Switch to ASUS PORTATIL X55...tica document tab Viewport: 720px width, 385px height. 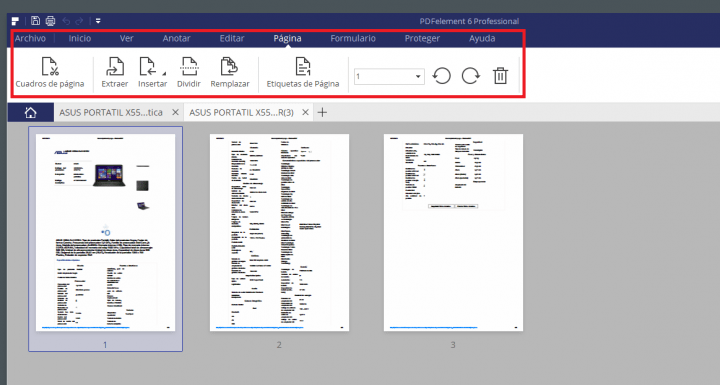(111, 113)
